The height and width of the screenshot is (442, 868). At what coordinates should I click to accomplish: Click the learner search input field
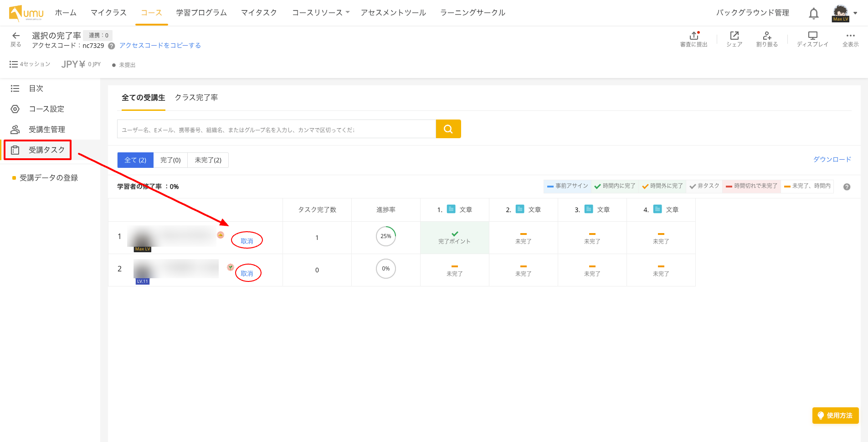click(x=276, y=130)
